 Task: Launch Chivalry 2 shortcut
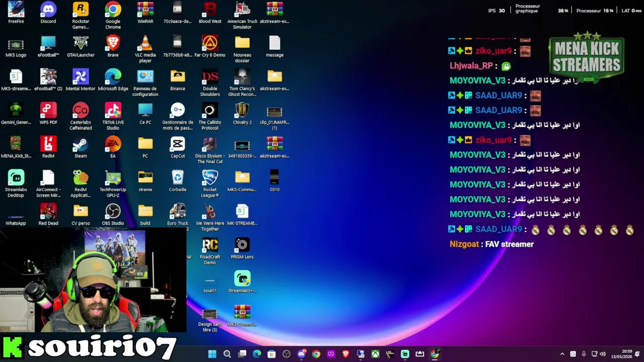[x=242, y=114]
